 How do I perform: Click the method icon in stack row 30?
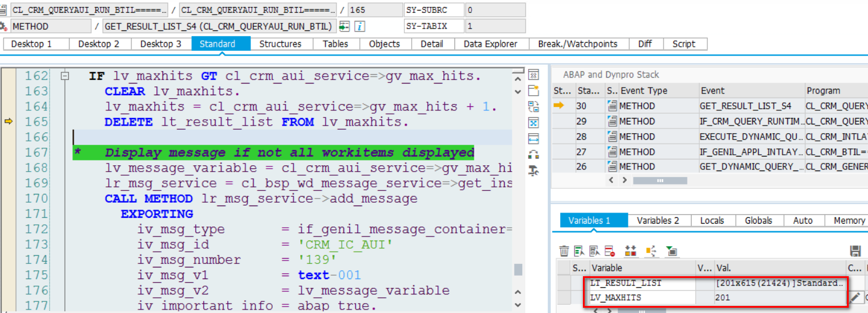pos(612,106)
